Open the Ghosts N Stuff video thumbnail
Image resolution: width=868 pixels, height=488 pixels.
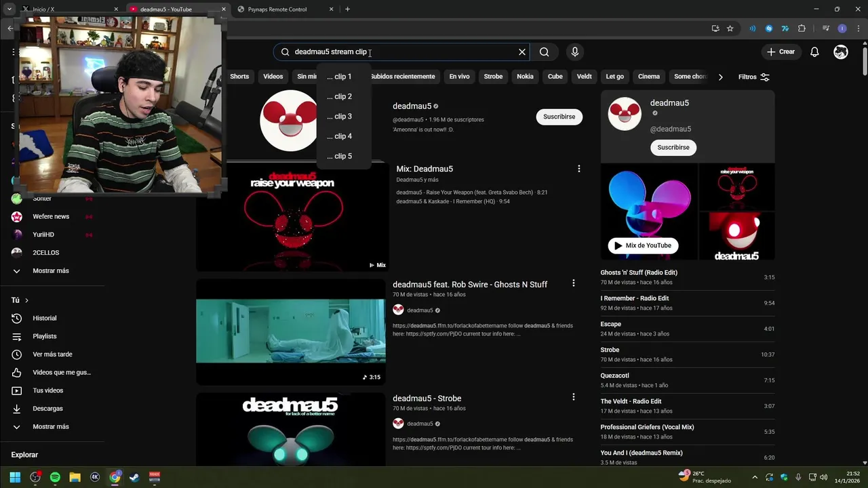click(x=291, y=332)
